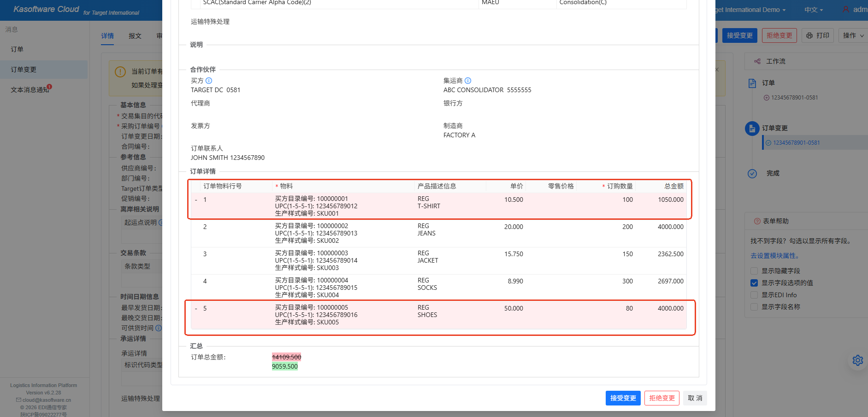Click the info icon beside 集运商

468,81
